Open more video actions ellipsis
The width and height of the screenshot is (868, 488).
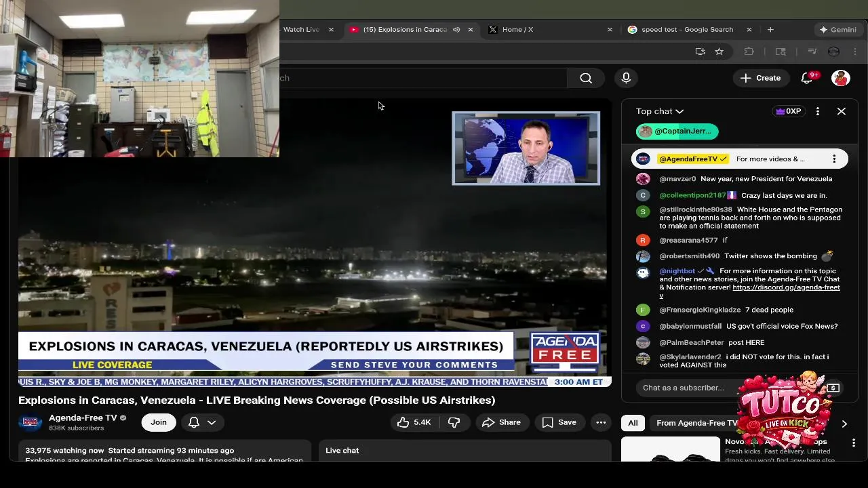[x=601, y=422]
